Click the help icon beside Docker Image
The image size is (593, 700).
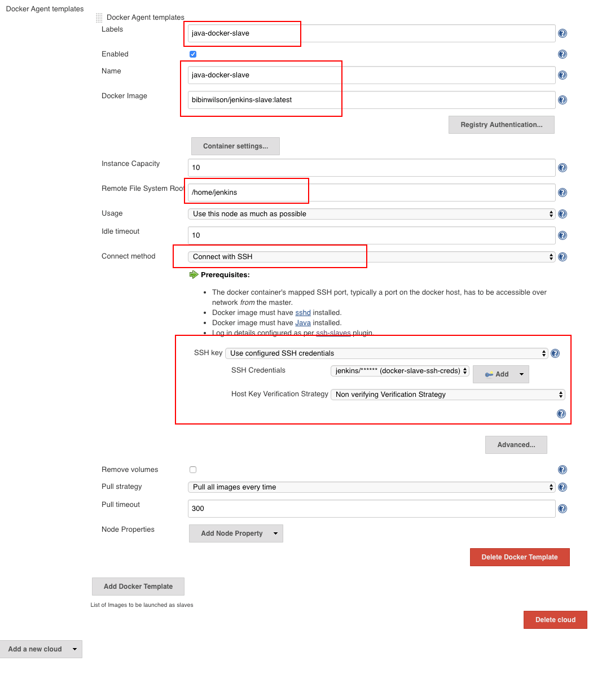tap(562, 100)
